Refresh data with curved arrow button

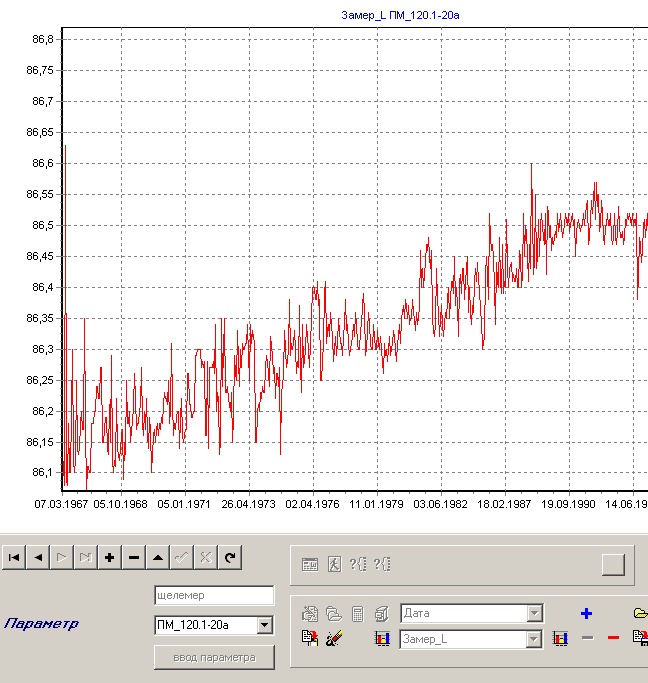230,557
